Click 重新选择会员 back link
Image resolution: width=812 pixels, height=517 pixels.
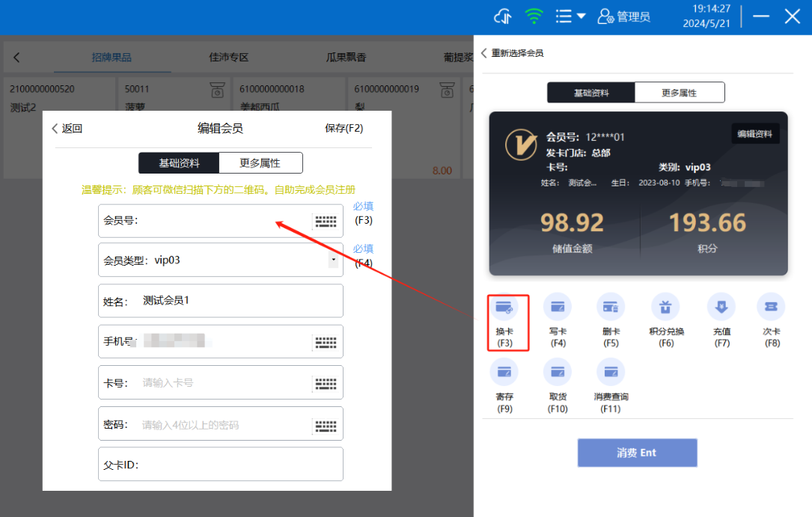click(x=513, y=53)
